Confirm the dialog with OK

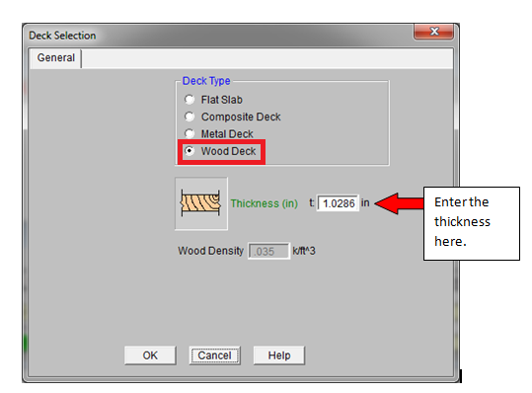point(150,355)
